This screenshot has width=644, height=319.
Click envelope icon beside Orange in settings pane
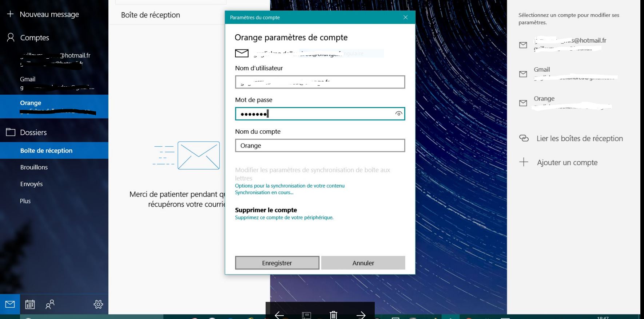coord(523,103)
